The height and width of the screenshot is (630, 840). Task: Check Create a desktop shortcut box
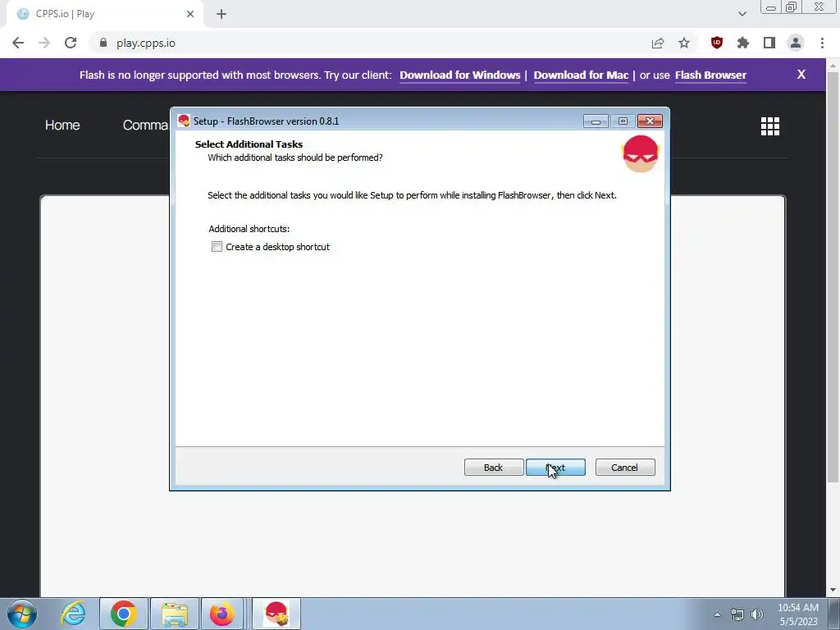pyautogui.click(x=217, y=247)
